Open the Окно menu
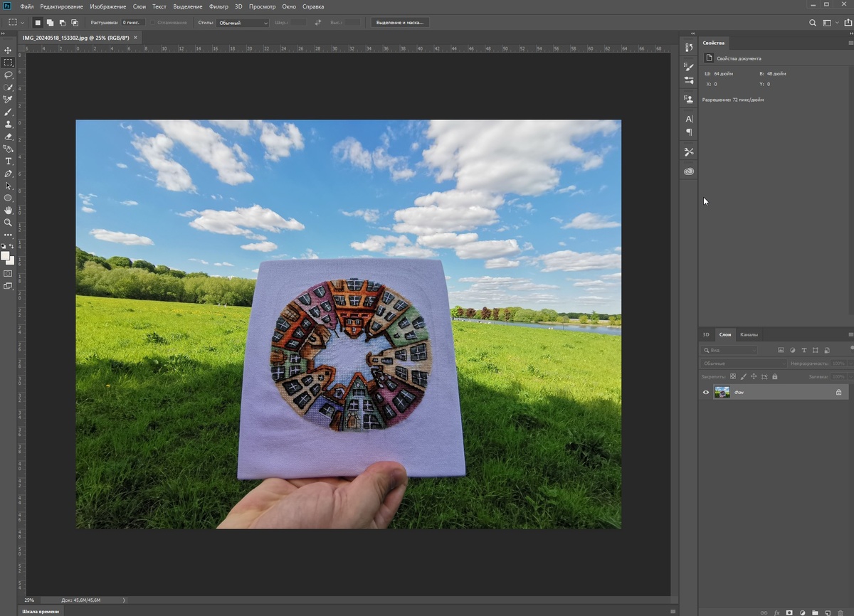 289,6
